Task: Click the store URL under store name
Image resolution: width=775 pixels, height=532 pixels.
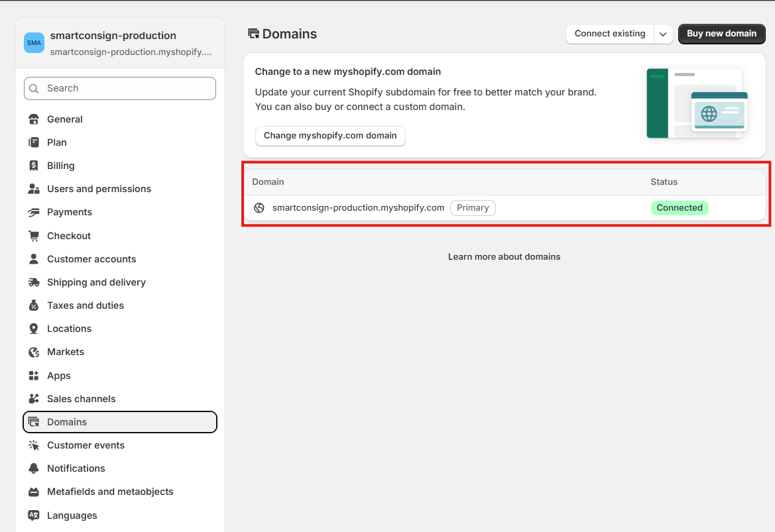Action: (x=131, y=52)
